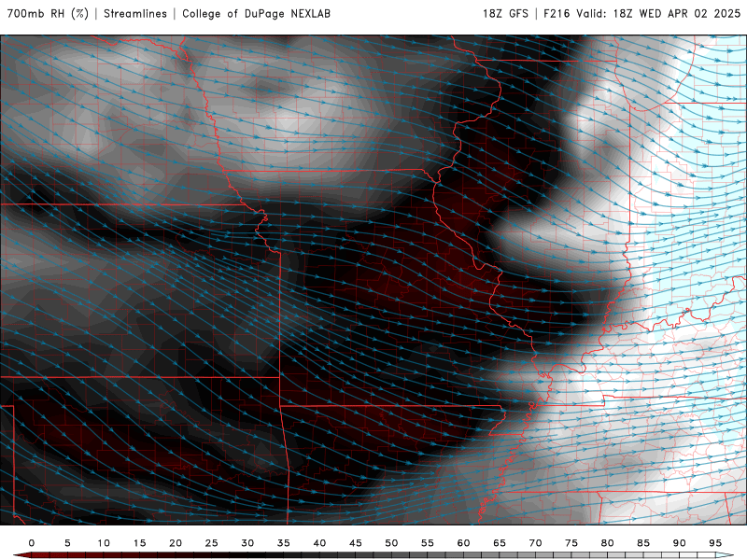Click the "Streamlines" label in the header

click(135, 13)
